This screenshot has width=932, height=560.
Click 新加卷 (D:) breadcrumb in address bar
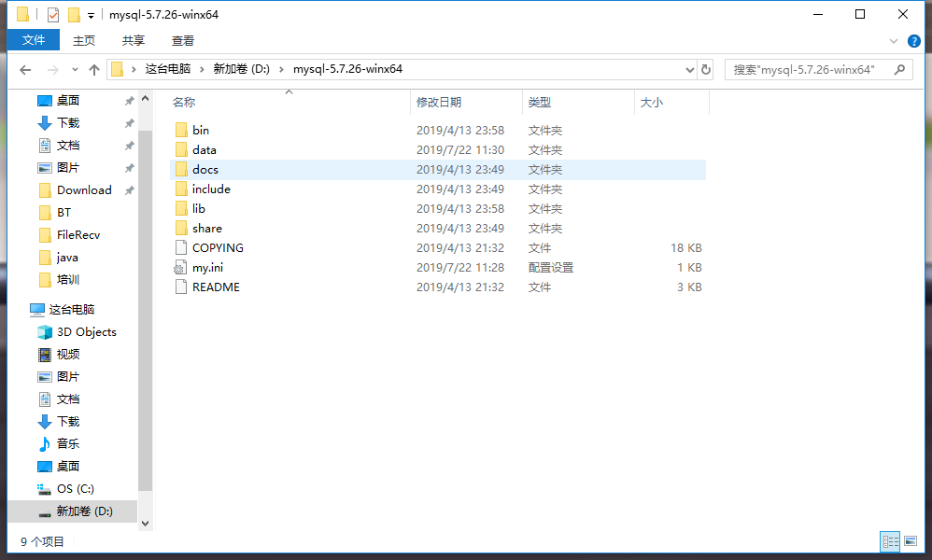coord(241,69)
